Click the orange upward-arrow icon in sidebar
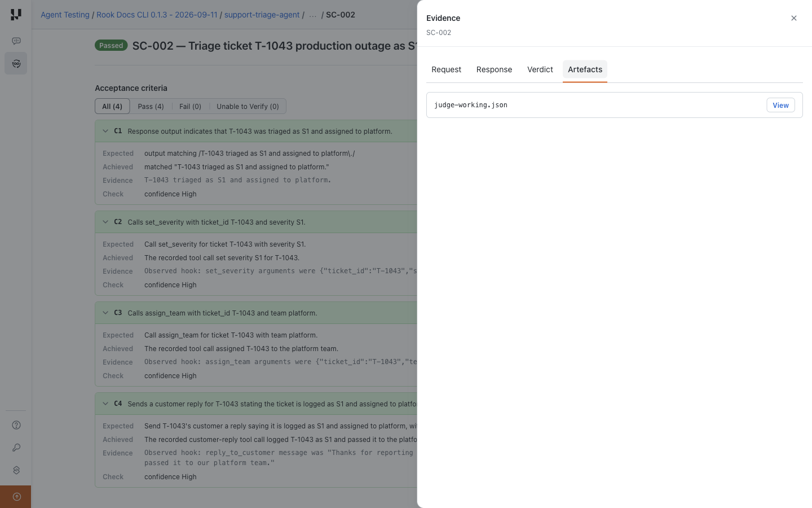The image size is (812, 508). pyautogui.click(x=16, y=497)
